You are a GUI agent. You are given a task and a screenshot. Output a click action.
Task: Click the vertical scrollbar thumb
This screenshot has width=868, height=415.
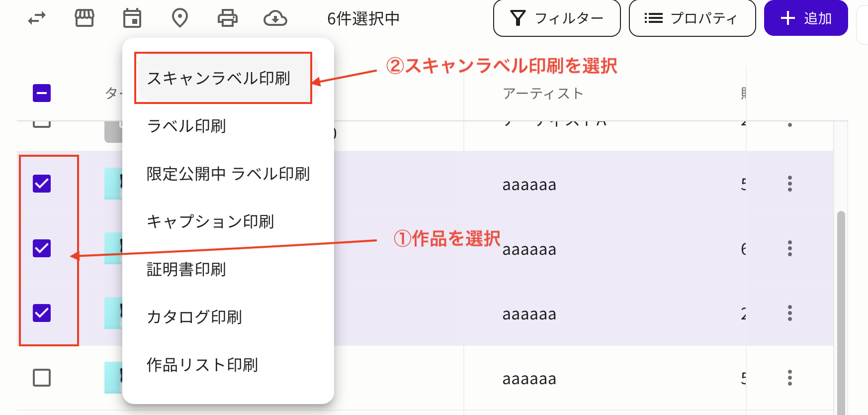[x=841, y=313]
